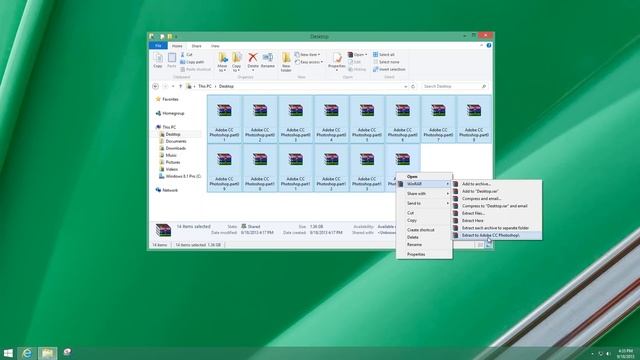Image resolution: width=640 pixels, height=360 pixels.
Task: Click the Refresh button beside address bar
Action: point(413,87)
